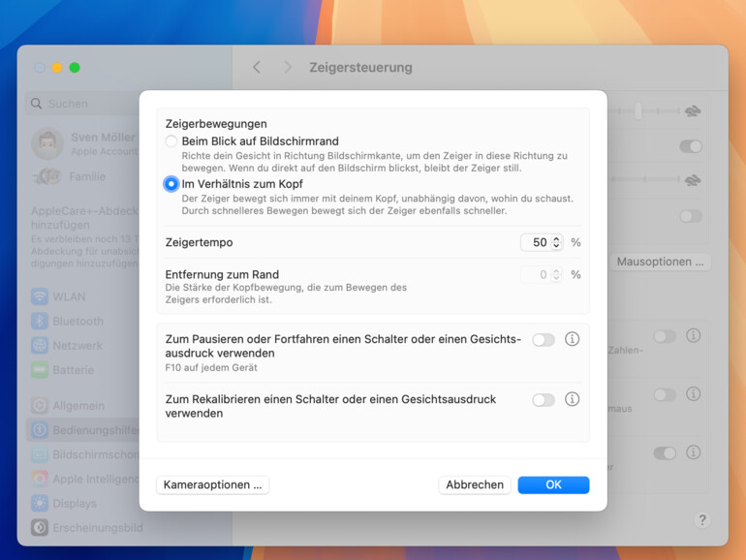746x560 pixels.
Task: Open Allgemein in the sidebar
Action: pos(68,405)
